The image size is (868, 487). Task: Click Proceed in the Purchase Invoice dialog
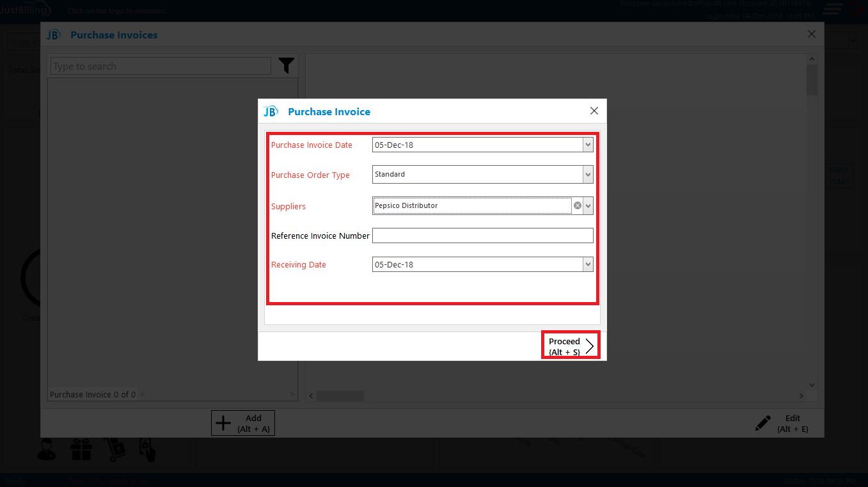571,346
